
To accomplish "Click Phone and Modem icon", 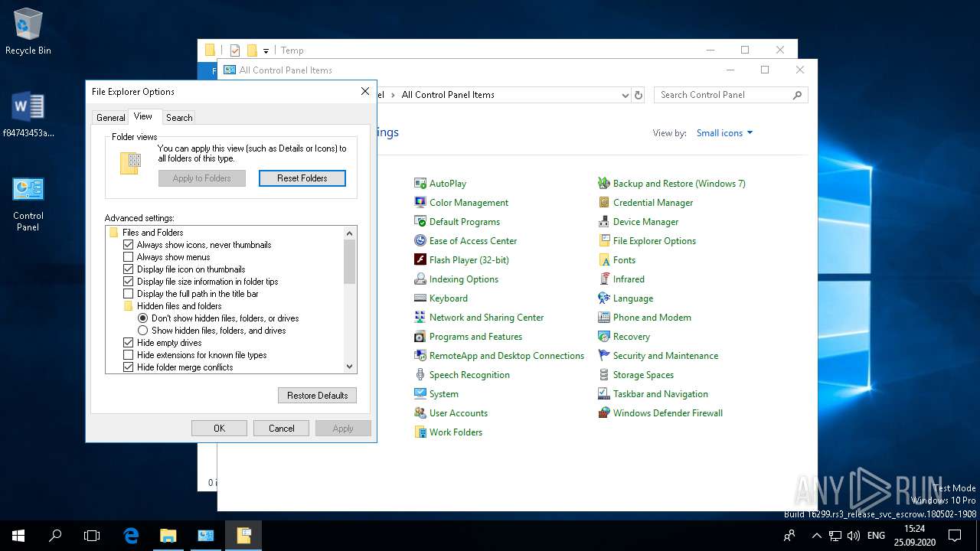I will pyautogui.click(x=604, y=318).
